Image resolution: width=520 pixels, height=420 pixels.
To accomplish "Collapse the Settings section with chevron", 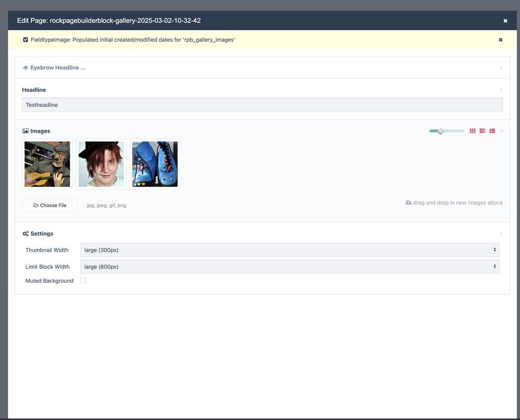I will tap(501, 234).
